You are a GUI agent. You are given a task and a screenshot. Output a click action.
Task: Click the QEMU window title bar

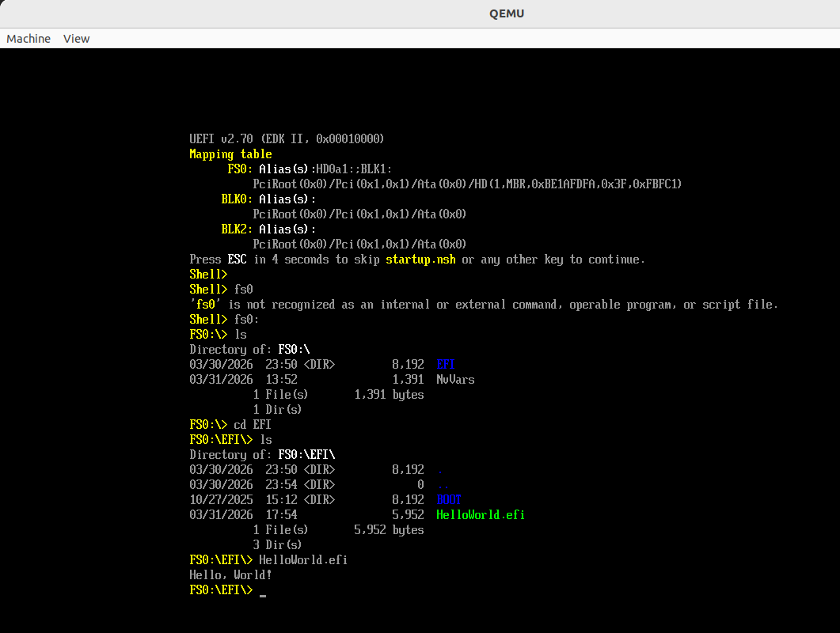tap(506, 13)
